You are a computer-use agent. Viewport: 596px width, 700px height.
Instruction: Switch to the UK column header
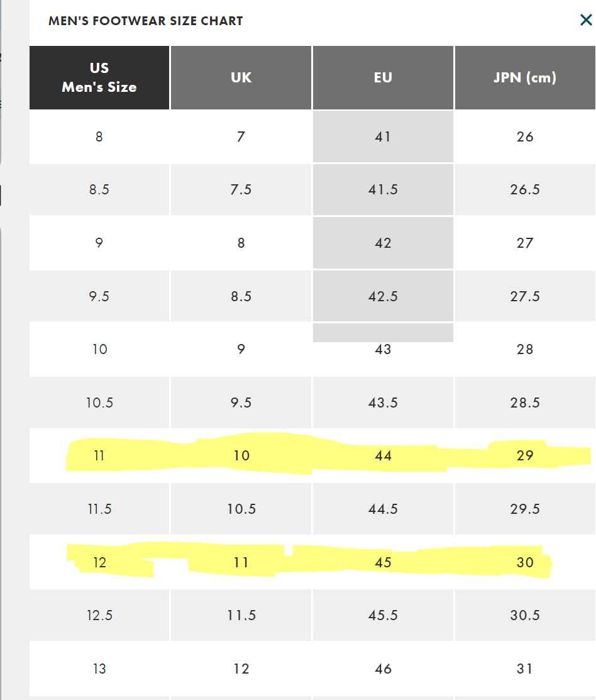(241, 77)
